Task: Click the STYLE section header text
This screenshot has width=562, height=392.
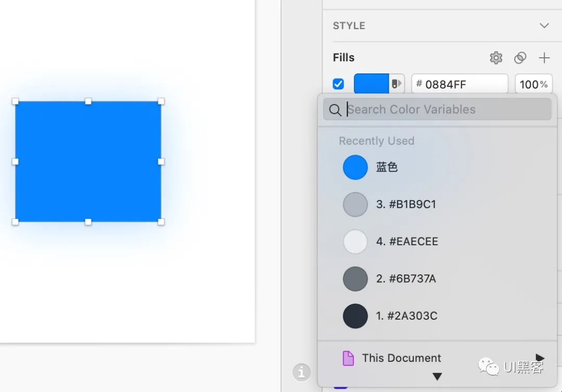Action: coord(349,26)
